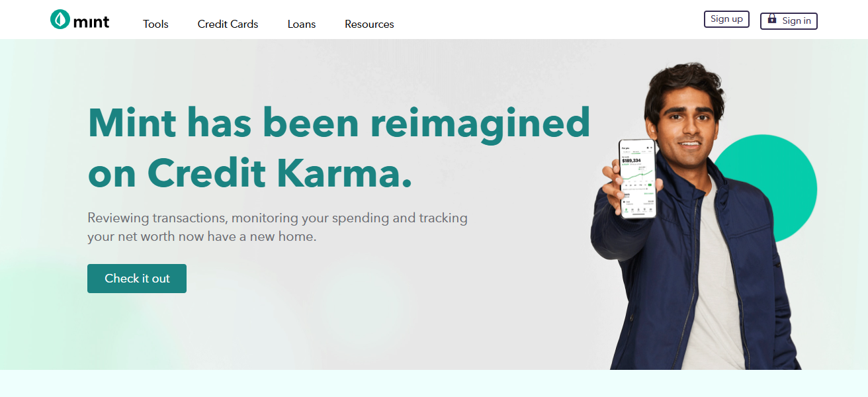Open the Resources menu item
Viewport: 868px width, 397px height.
[369, 24]
